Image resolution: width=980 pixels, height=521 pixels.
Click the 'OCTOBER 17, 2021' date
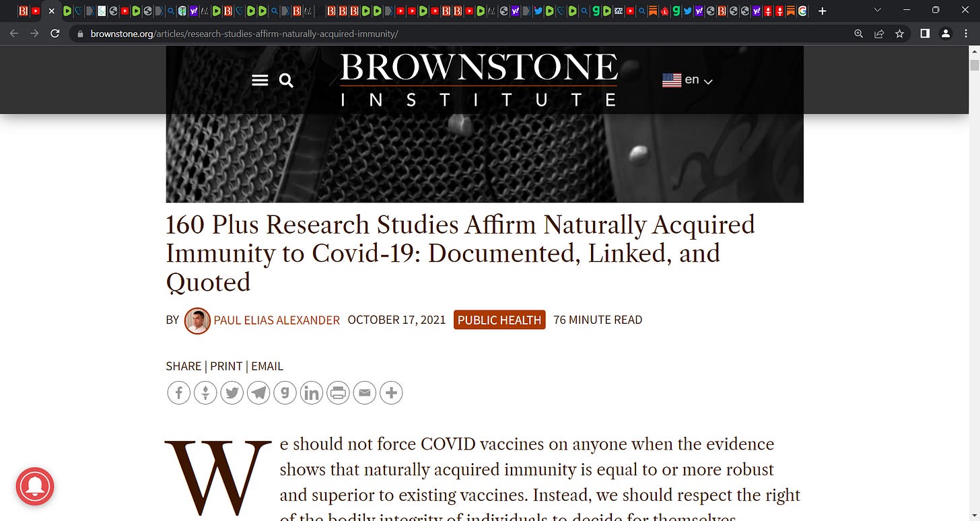[x=396, y=320]
